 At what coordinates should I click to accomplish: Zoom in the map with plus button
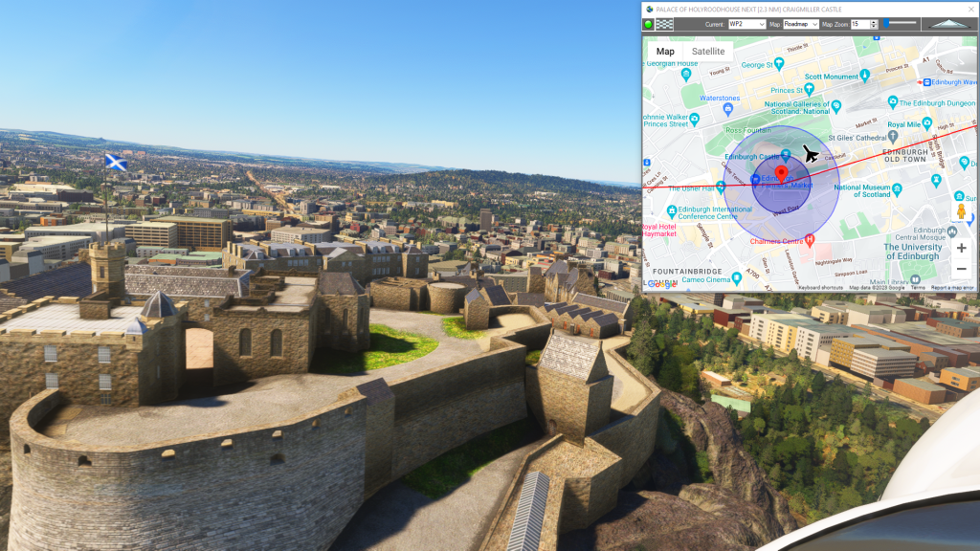pos(961,248)
